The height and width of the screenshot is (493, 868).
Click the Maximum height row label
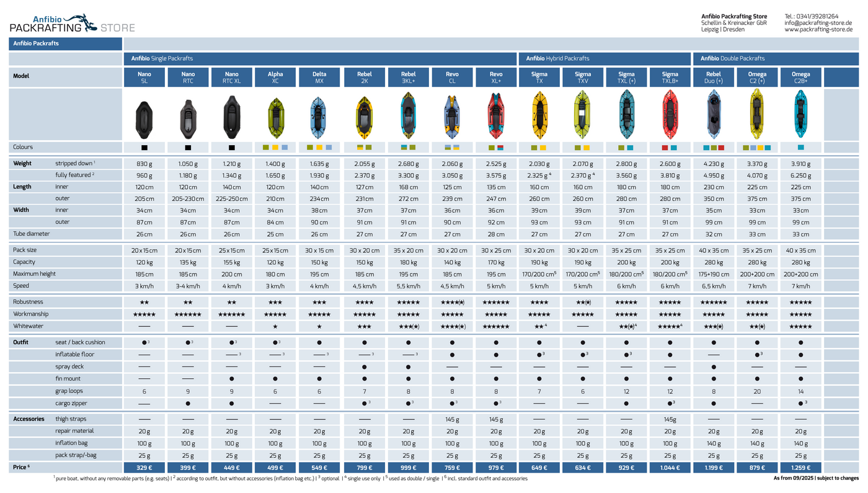pos(34,273)
